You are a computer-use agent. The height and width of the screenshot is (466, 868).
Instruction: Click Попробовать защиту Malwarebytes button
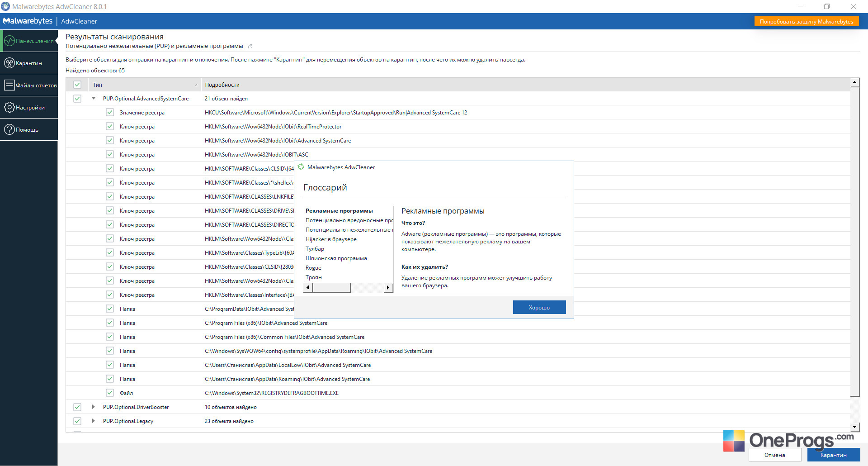point(807,21)
